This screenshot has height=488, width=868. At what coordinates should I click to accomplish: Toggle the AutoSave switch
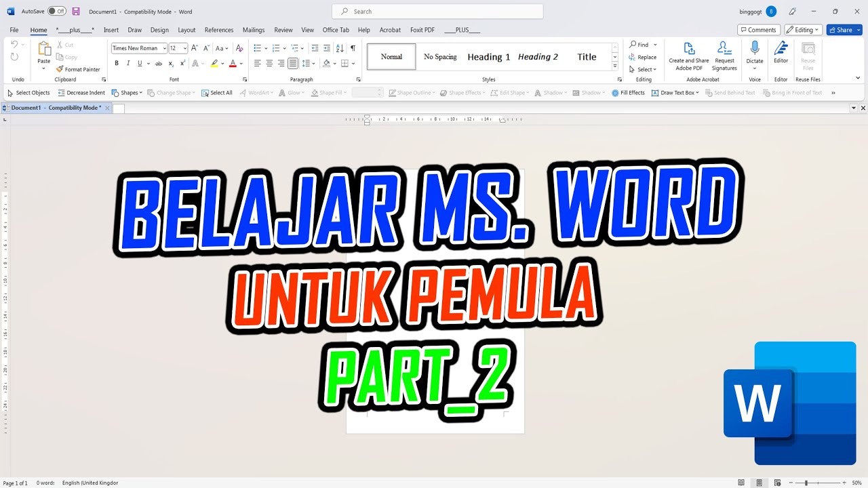click(x=56, y=12)
